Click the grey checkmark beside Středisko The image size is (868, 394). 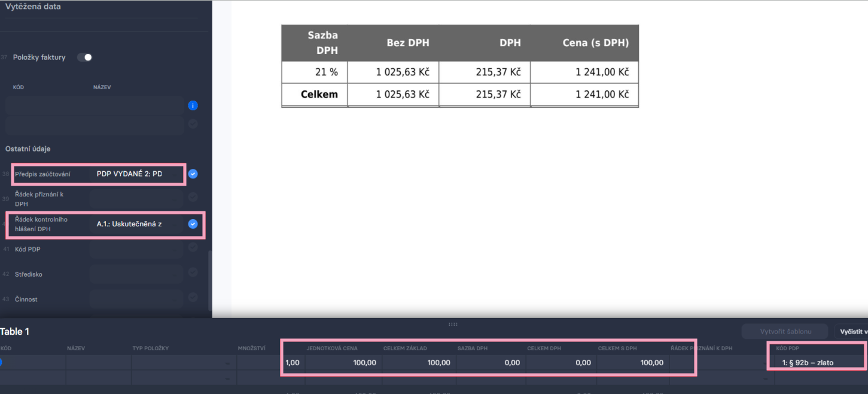(193, 272)
